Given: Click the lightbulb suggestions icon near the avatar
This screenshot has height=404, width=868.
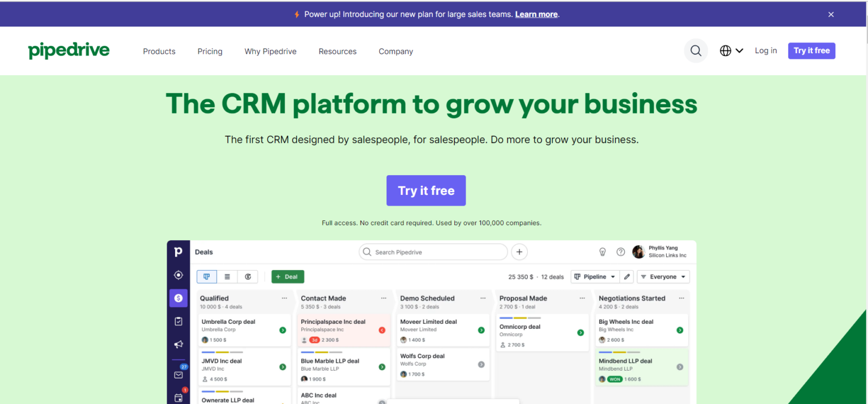Looking at the screenshot, I should [x=602, y=252].
